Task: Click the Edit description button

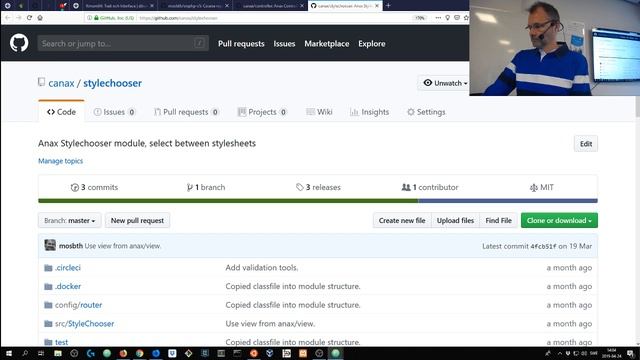Action: click(586, 144)
